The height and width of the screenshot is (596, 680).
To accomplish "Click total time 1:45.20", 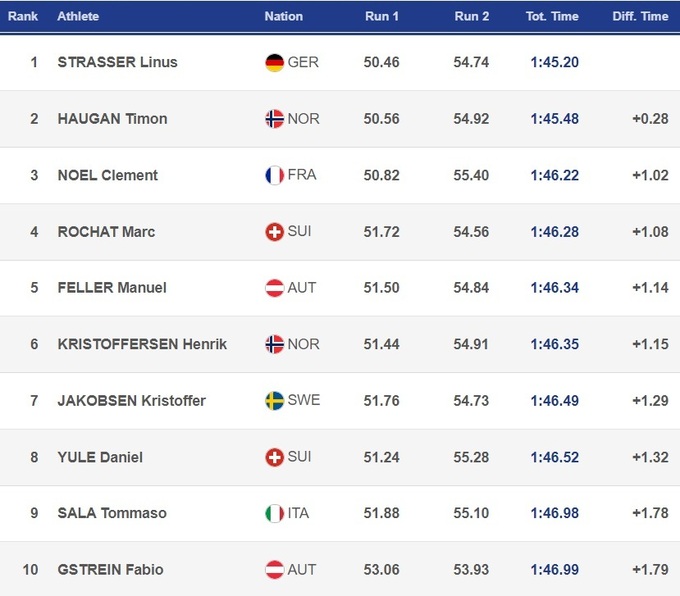I will (x=554, y=62).
